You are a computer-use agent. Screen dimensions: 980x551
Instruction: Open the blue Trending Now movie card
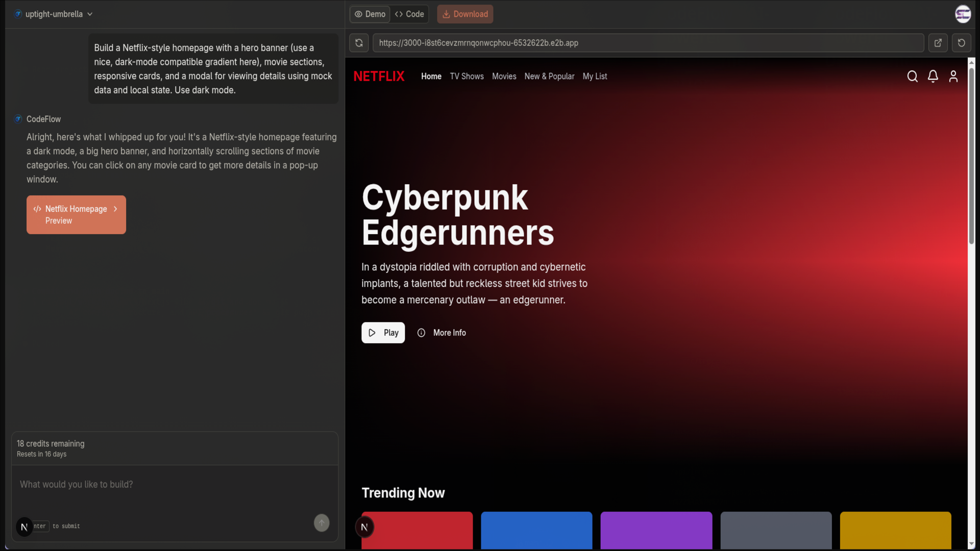[x=536, y=531]
